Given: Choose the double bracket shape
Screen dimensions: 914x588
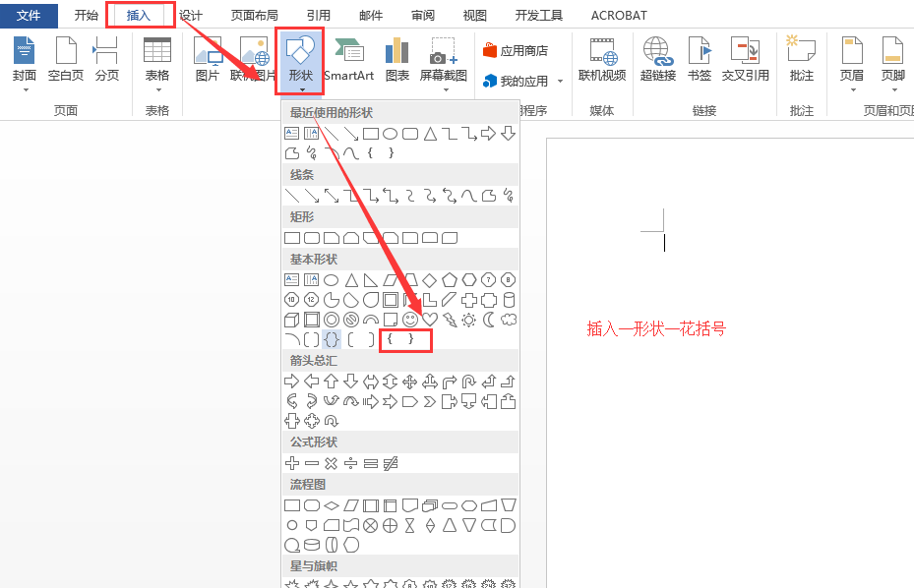Looking at the screenshot, I should [312, 339].
